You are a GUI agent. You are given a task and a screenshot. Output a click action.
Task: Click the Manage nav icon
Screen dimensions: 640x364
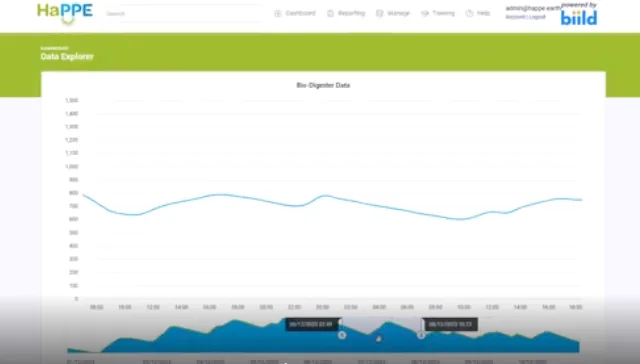point(380,13)
